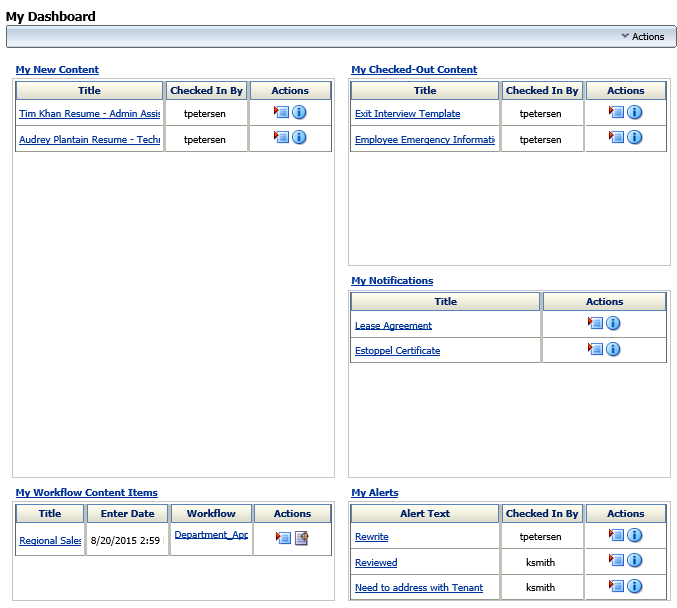View content info for Employee Emergency Information
Viewport: 677px width, 608px height.
pyautogui.click(x=634, y=137)
